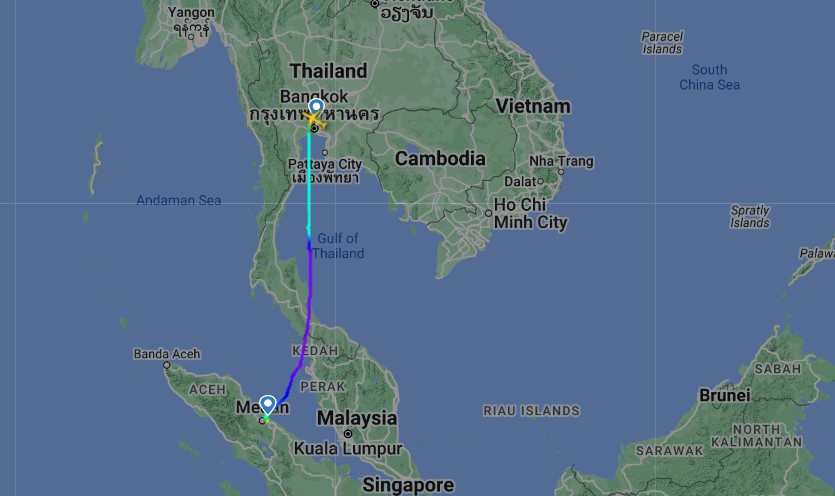Click the Dalat city marker dot
The height and width of the screenshot is (496, 835).
(x=540, y=182)
